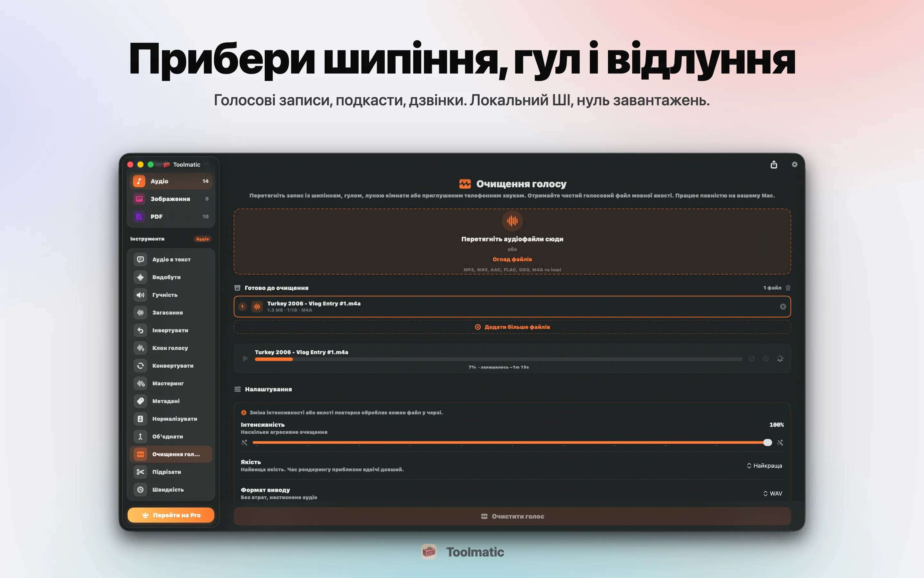Click the Toolmatic toolbox icon in the title bar
The height and width of the screenshot is (578, 924).
click(166, 164)
